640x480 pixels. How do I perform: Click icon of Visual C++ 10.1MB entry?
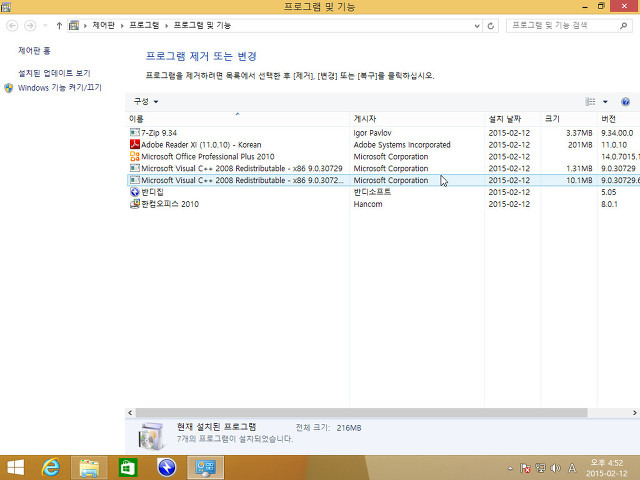[134, 180]
